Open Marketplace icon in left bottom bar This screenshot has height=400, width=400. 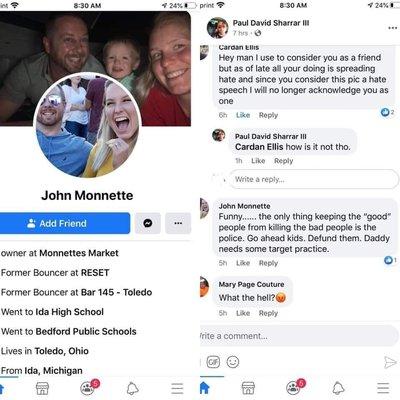point(42,388)
